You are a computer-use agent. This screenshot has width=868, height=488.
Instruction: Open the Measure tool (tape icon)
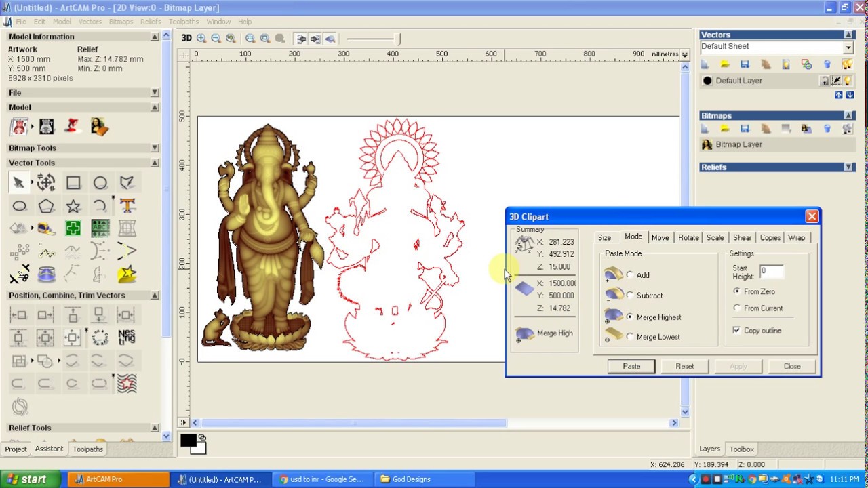46,229
